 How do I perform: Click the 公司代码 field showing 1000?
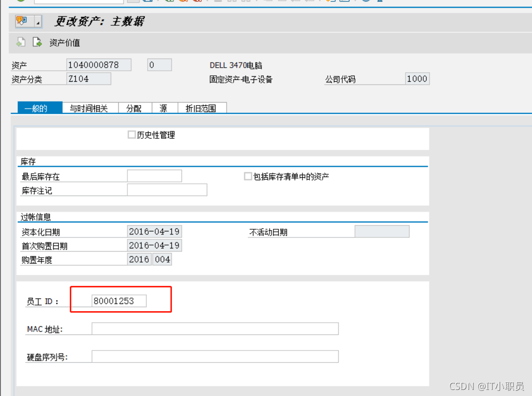[x=417, y=79]
